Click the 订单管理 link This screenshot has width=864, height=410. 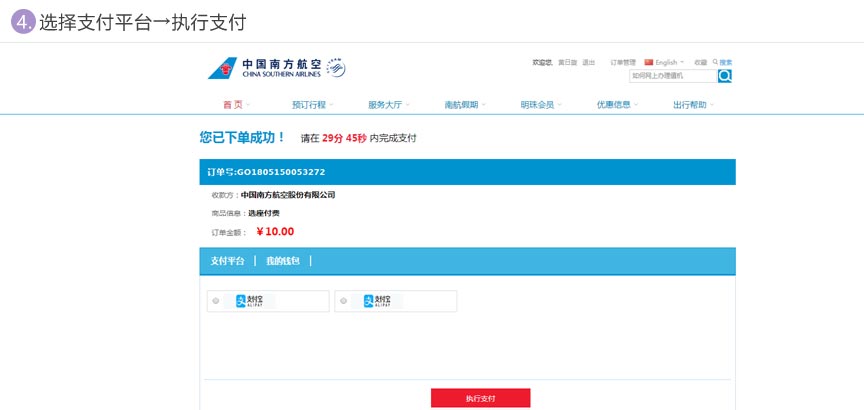pyautogui.click(x=622, y=62)
